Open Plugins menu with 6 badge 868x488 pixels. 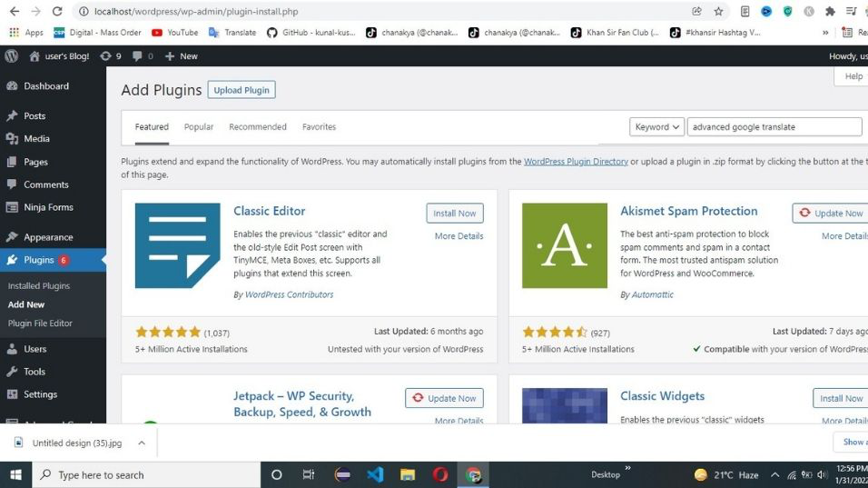(x=53, y=260)
